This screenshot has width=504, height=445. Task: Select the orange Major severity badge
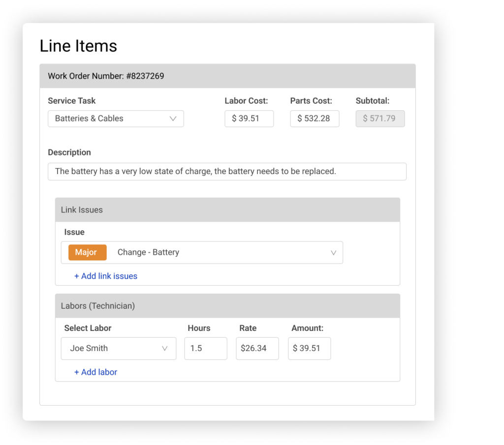87,252
